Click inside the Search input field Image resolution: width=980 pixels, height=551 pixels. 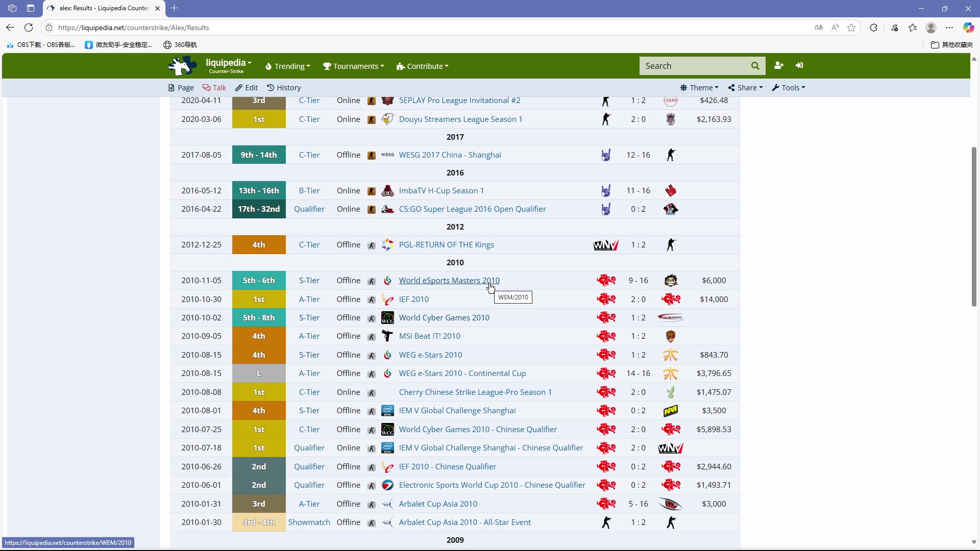(694, 66)
